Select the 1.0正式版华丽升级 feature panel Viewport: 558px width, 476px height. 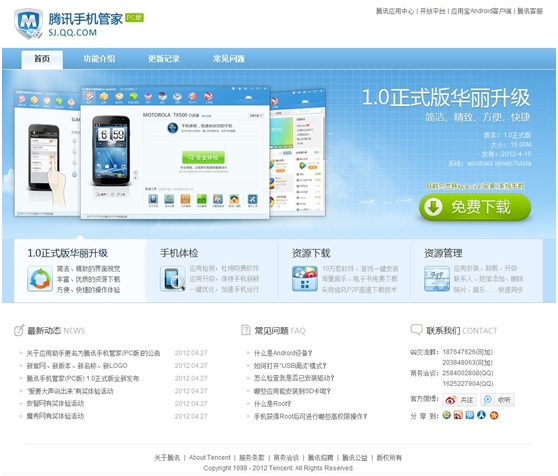pyautogui.click(x=80, y=271)
